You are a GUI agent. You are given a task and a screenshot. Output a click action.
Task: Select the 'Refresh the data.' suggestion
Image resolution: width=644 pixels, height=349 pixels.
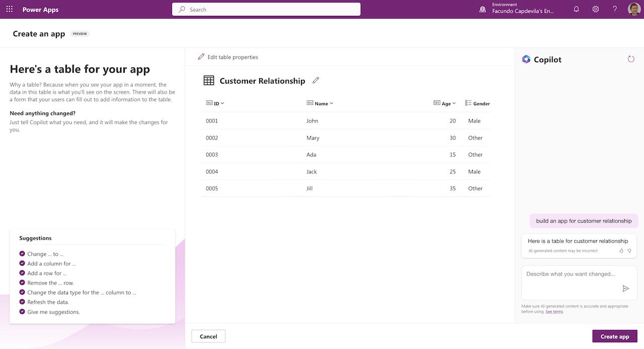click(48, 302)
